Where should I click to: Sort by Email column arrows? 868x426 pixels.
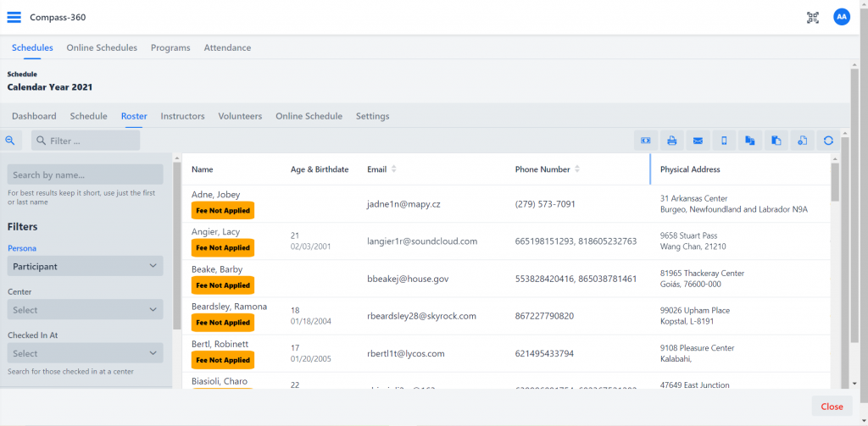point(393,169)
